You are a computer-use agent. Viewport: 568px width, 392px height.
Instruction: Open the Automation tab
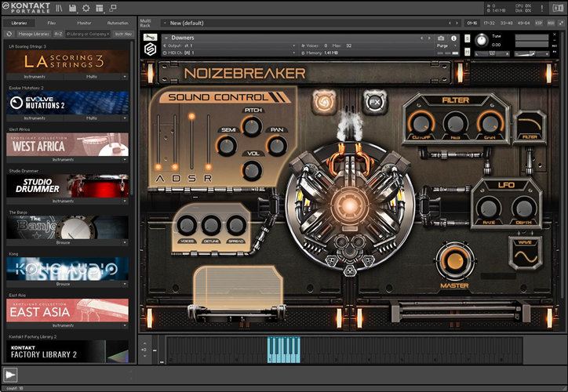[x=117, y=23]
